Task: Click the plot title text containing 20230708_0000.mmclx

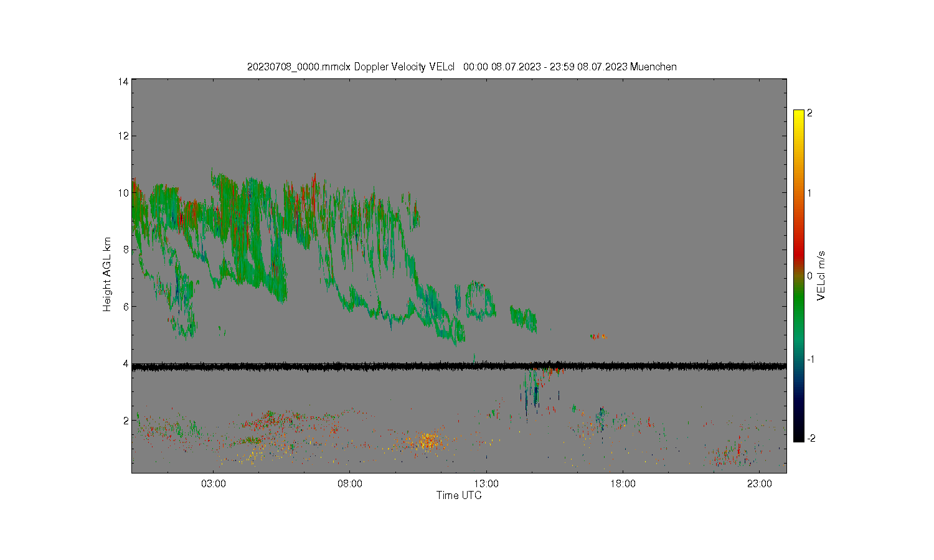Action: click(x=461, y=67)
